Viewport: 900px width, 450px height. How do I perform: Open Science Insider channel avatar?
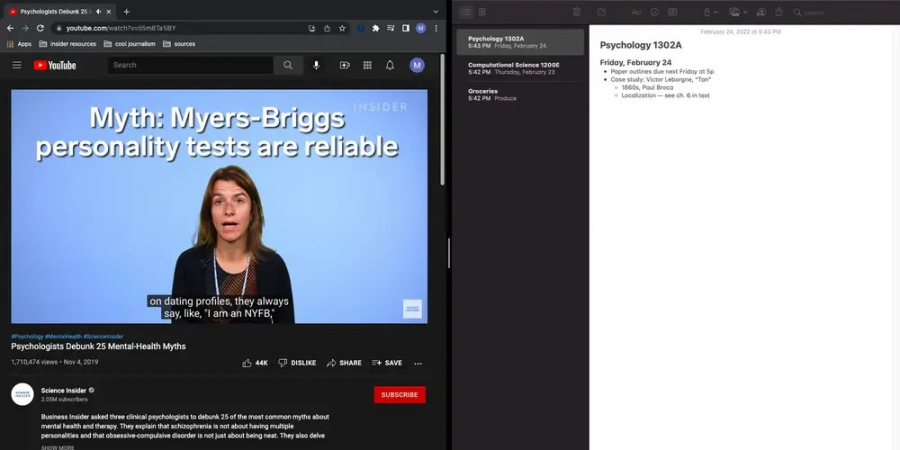tap(22, 394)
